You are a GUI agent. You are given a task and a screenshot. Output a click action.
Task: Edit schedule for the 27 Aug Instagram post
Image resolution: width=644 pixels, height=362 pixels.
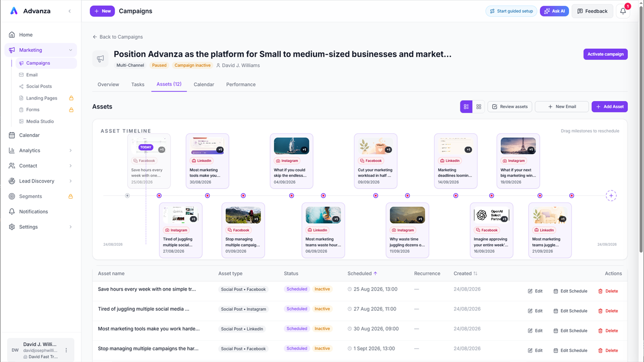pyautogui.click(x=570, y=311)
